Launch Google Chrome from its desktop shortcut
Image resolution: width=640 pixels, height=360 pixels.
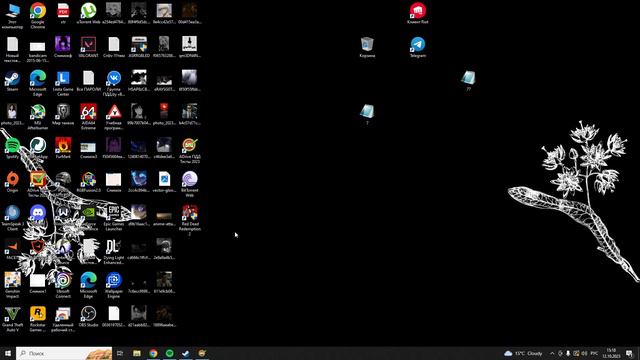tap(38, 15)
